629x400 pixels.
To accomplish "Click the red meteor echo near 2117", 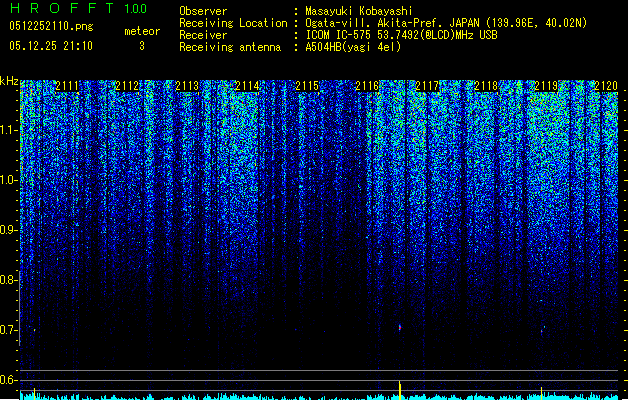I will click(400, 327).
